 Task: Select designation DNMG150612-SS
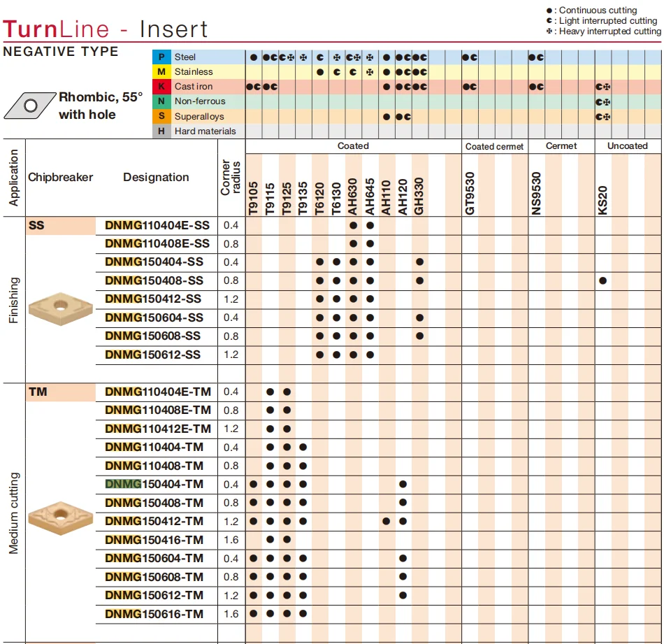tap(153, 355)
